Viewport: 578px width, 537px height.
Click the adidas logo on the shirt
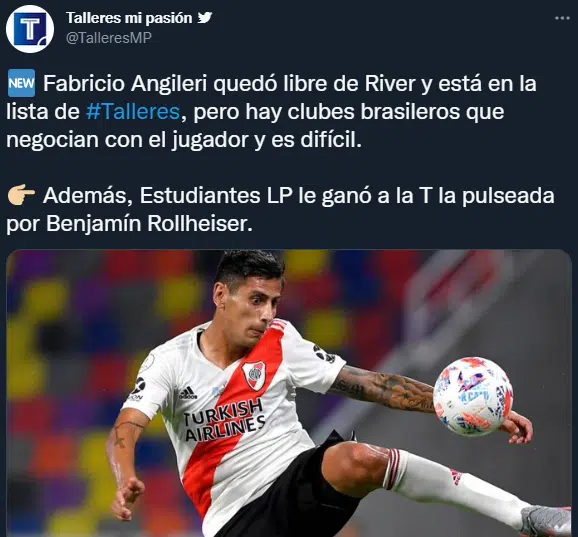(x=188, y=393)
